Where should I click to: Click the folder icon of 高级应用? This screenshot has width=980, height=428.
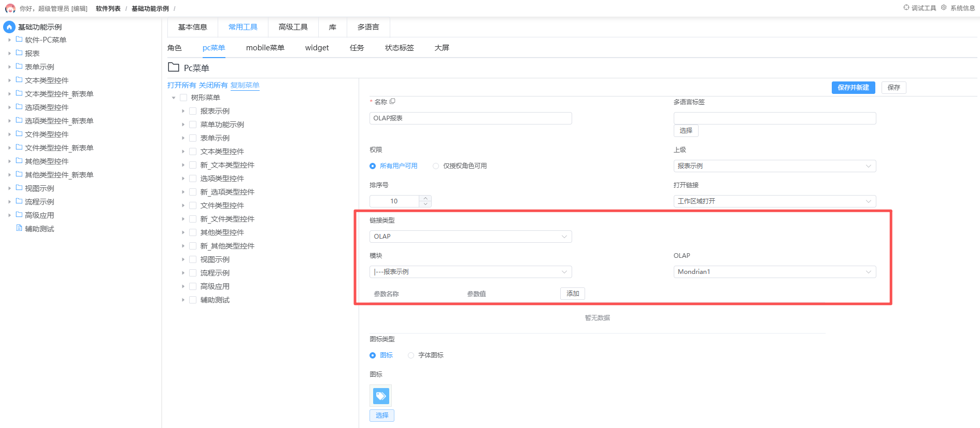19,215
